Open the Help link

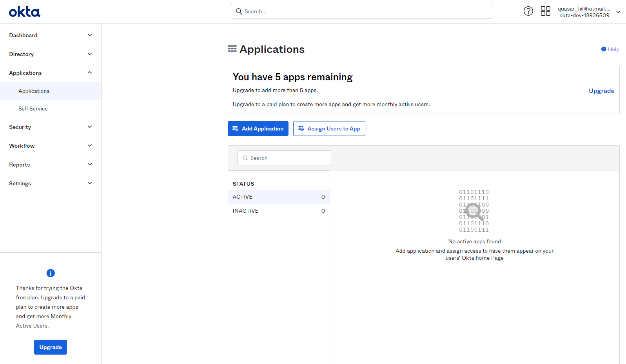tap(610, 49)
